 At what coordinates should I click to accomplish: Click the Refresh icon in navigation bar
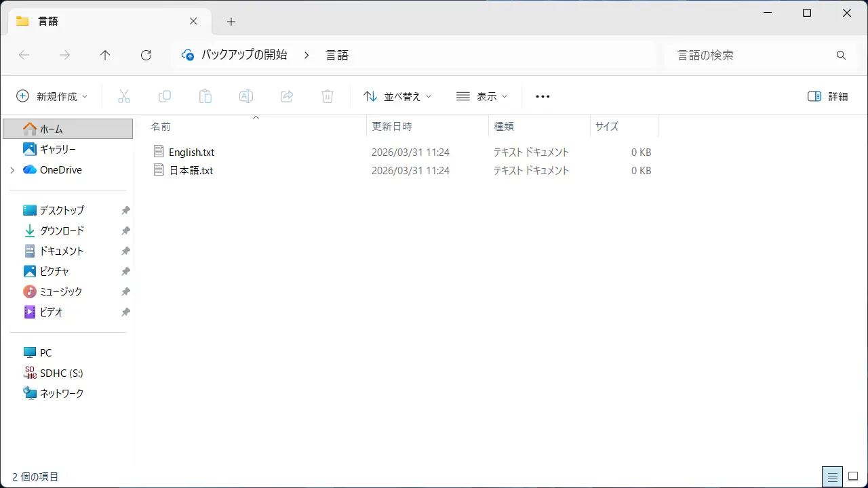146,56
